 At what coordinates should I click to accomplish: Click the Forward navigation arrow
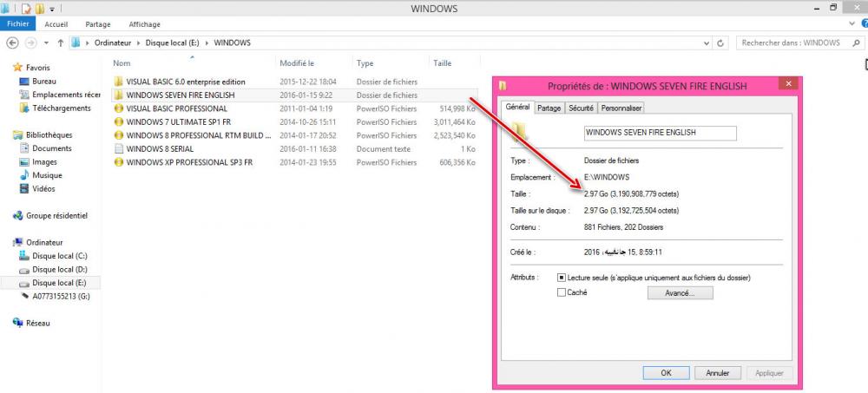click(31, 43)
